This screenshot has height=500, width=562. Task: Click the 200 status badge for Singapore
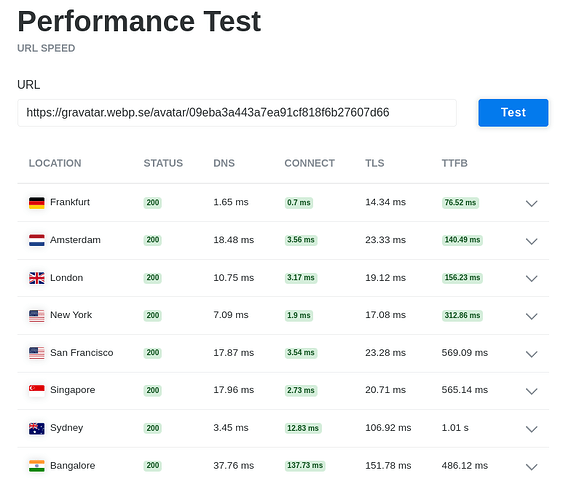tap(153, 390)
